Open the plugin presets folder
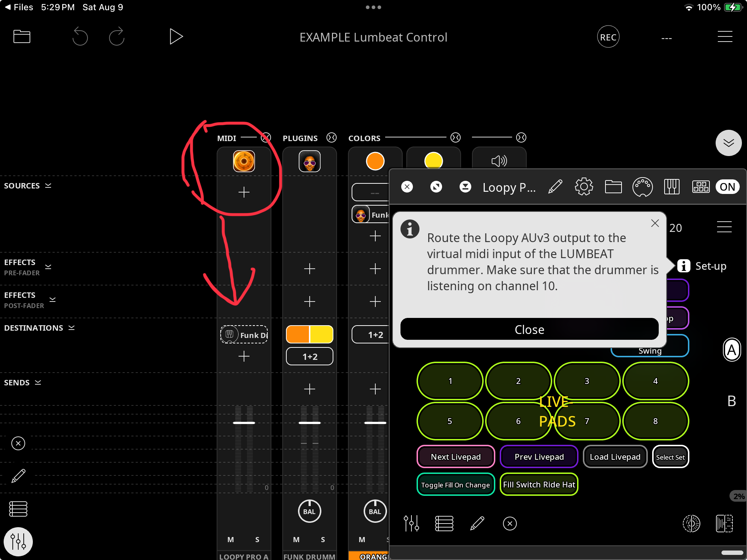Viewport: 747px width, 560px height. coord(613,187)
